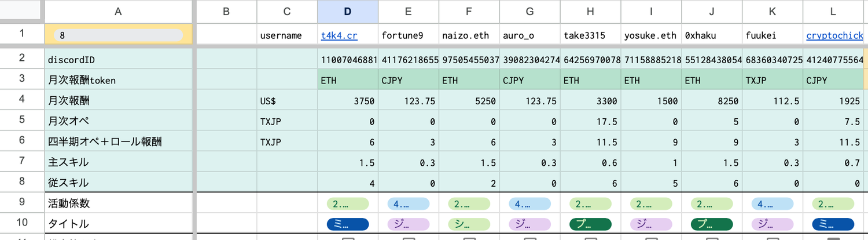868x240 pixels.
Task: Click the '活動係数' label cell
Action: [118, 203]
